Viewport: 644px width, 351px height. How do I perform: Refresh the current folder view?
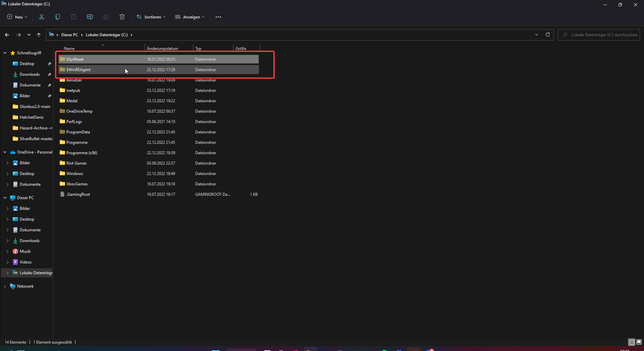point(548,35)
